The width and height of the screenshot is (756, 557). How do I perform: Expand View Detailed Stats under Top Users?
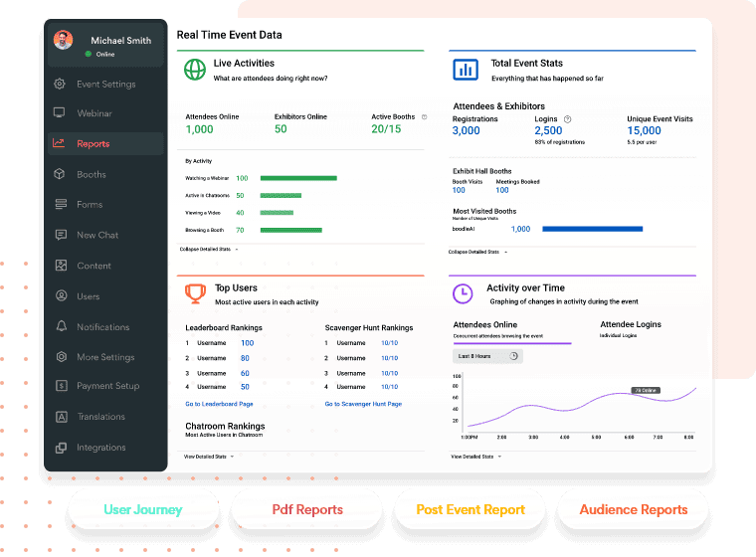[x=208, y=457]
